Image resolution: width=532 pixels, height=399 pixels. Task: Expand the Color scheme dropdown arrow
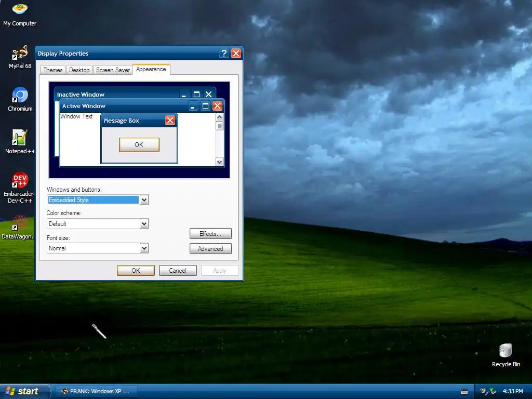coord(144,223)
